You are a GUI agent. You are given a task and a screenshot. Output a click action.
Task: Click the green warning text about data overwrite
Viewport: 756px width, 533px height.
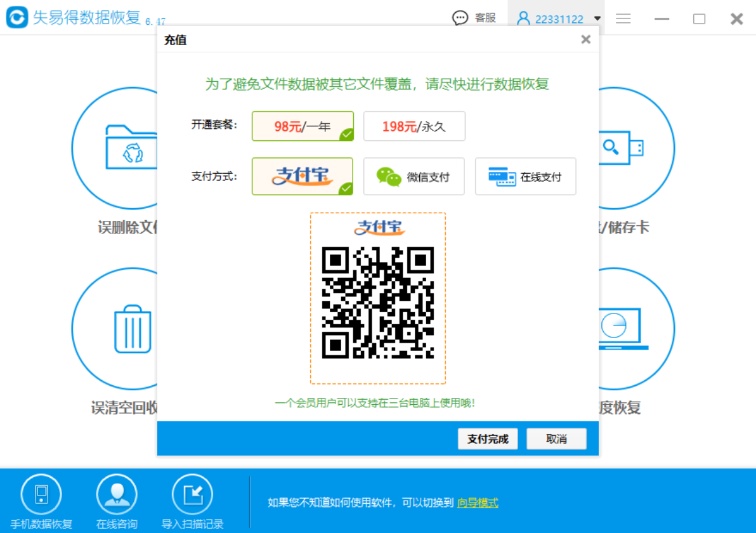point(377,84)
